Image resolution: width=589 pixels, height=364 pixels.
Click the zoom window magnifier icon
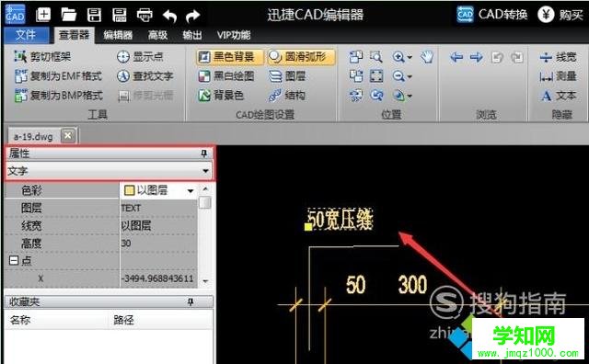pos(376,57)
